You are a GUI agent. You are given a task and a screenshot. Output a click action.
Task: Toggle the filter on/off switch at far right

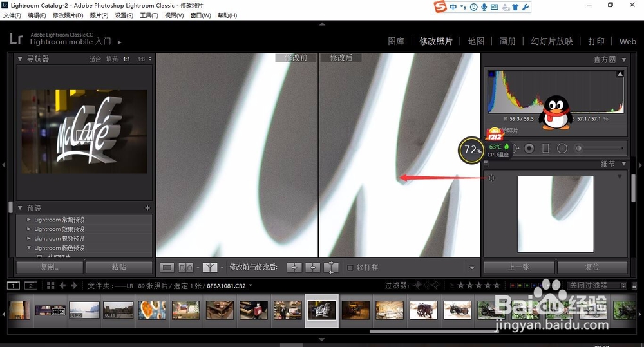[634, 285]
